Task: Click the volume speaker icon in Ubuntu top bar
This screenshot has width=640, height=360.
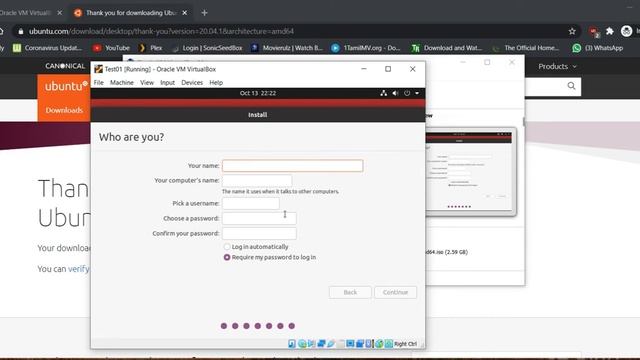Action: coord(395,93)
